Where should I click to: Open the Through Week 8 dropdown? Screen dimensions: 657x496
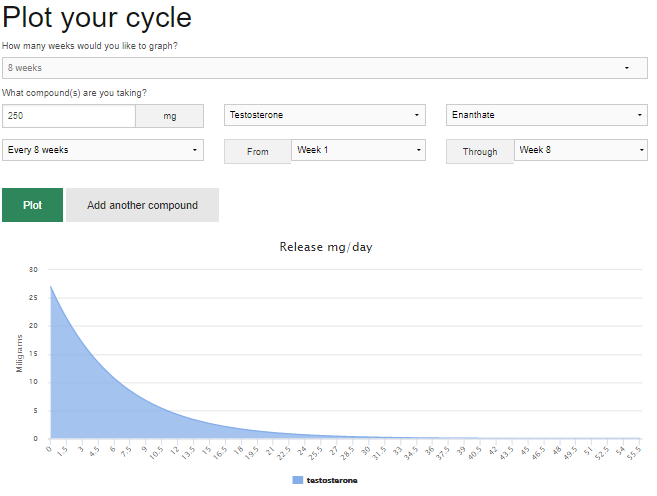(x=581, y=150)
